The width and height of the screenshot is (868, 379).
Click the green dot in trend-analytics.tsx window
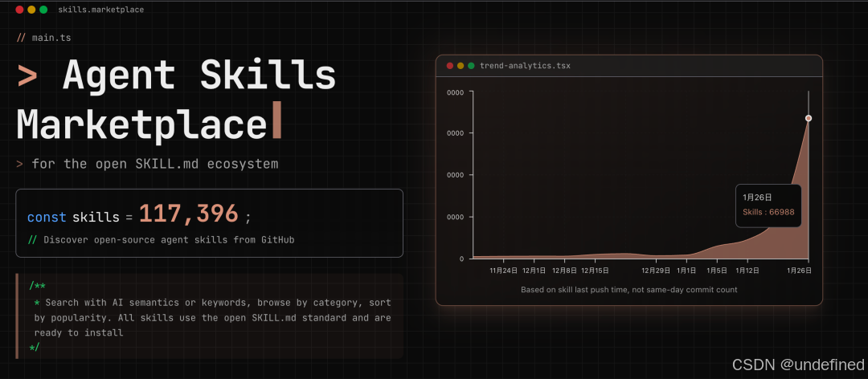tap(471, 66)
